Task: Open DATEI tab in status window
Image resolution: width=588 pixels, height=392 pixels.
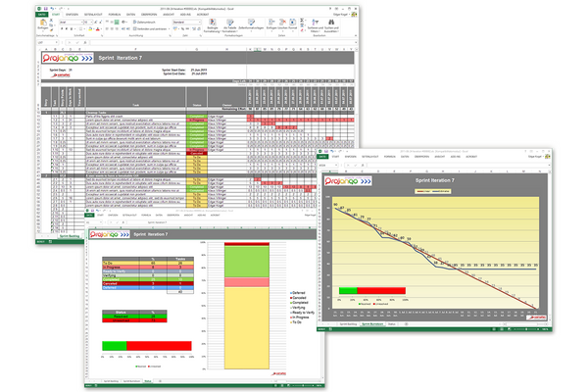Action: coord(89,216)
